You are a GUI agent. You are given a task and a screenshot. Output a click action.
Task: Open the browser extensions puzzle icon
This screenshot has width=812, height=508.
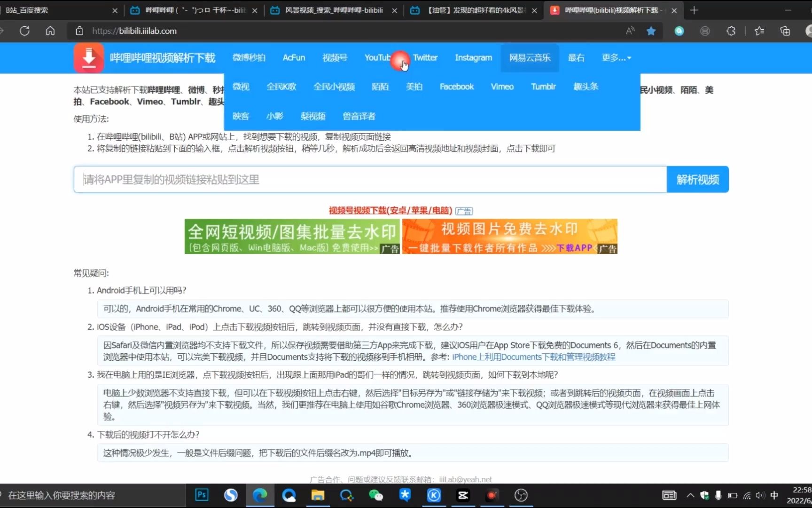(x=731, y=31)
